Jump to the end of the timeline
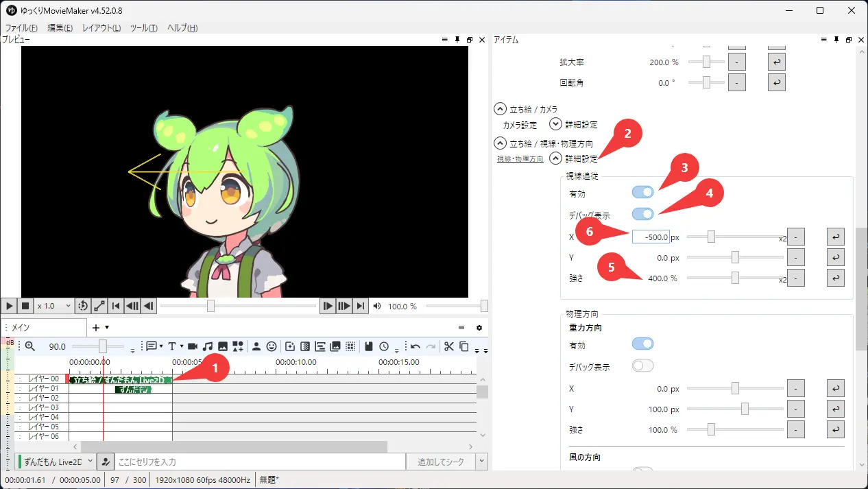This screenshot has width=868, height=489. point(361,306)
